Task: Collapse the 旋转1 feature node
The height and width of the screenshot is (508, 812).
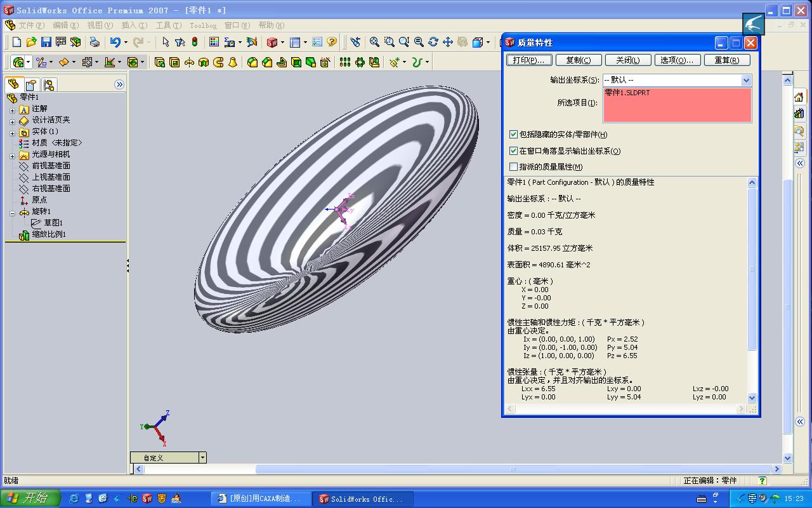Action: (x=12, y=213)
